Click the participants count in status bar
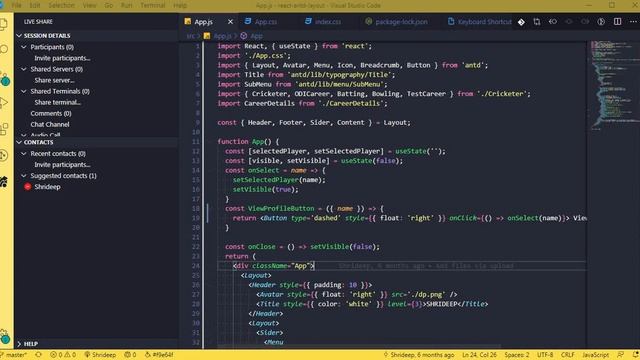 pyautogui.click(x=130, y=355)
